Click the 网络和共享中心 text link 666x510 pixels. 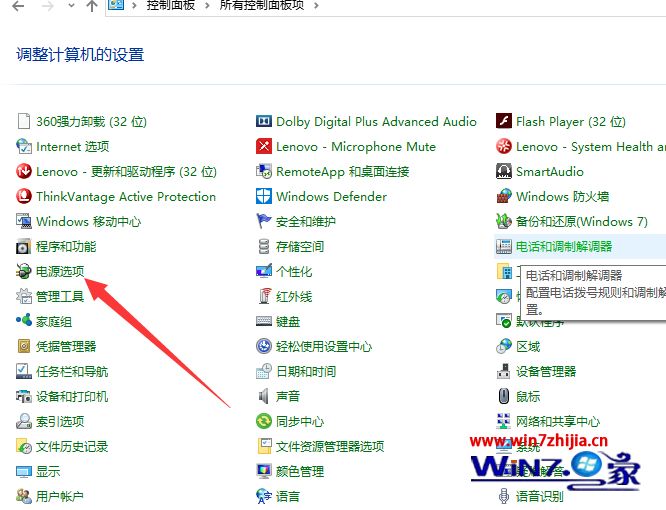click(x=558, y=421)
